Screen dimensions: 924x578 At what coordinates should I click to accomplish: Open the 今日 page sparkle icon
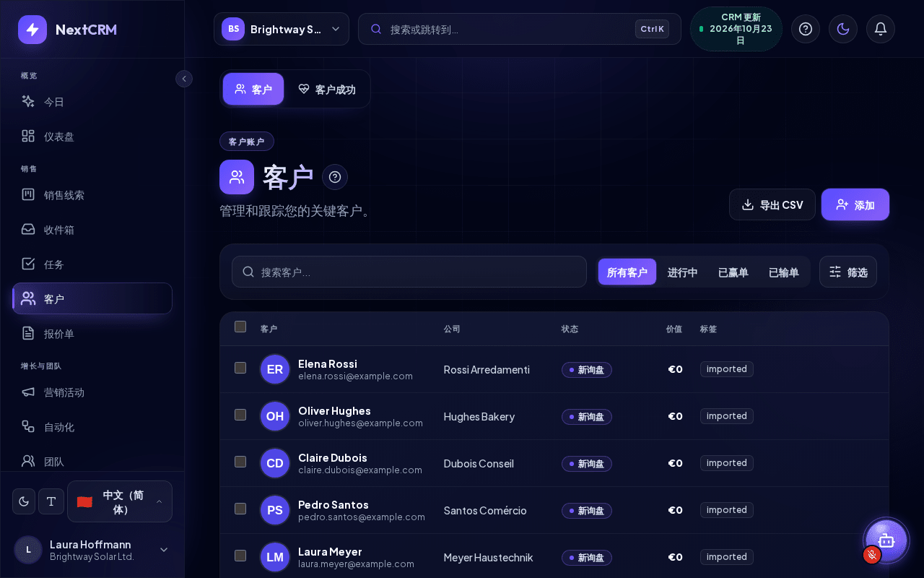[28, 101]
